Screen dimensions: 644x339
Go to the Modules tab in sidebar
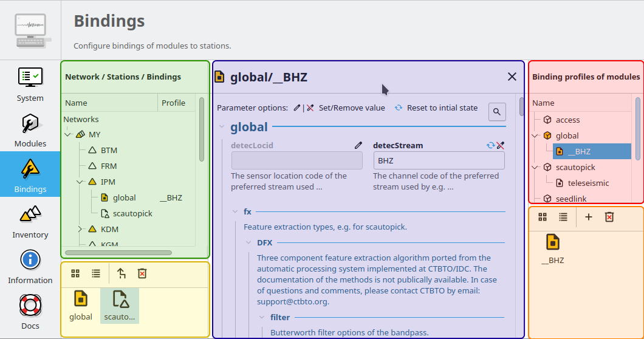click(x=30, y=130)
